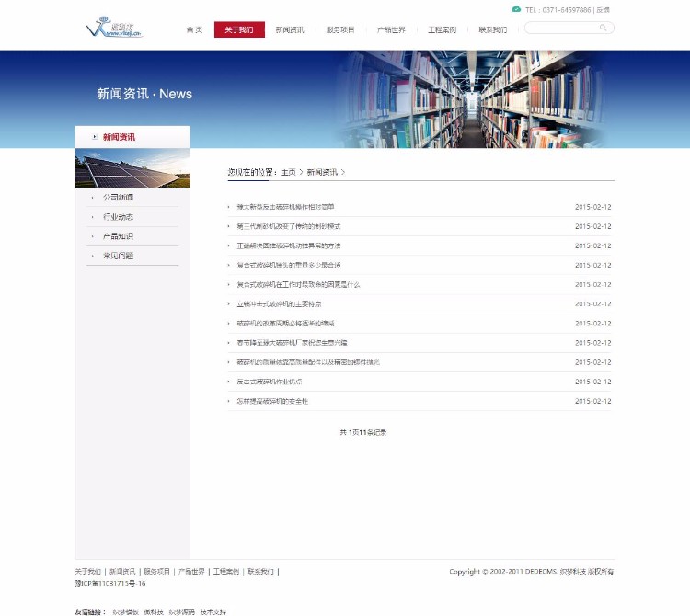Click footer link 服务项目
Screen dimensions: 690x616
(x=157, y=572)
